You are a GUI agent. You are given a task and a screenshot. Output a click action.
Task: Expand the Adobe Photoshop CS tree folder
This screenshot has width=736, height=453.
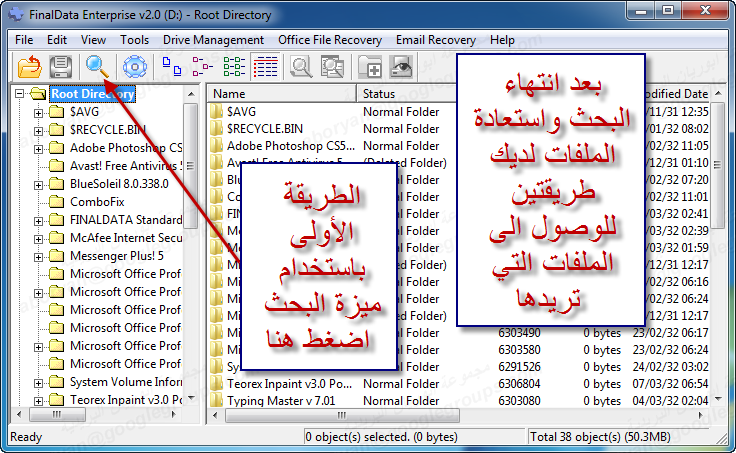click(38, 149)
